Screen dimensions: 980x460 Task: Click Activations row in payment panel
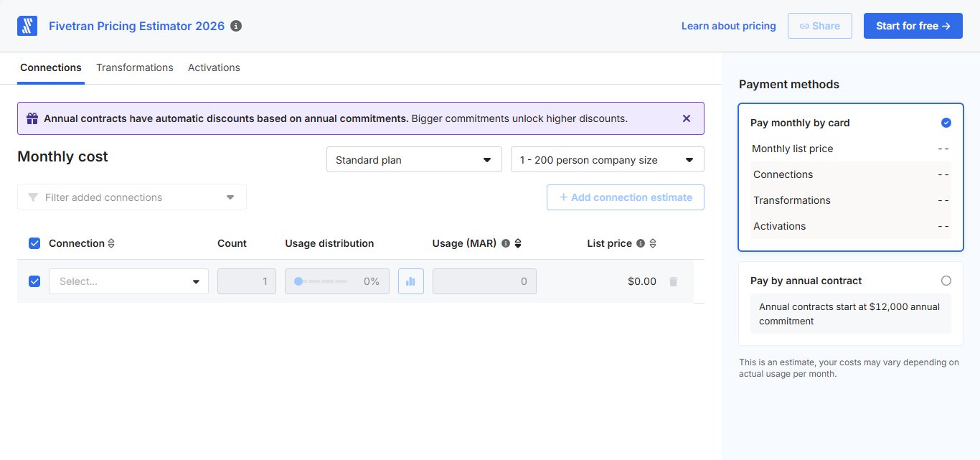pyautogui.click(x=851, y=226)
